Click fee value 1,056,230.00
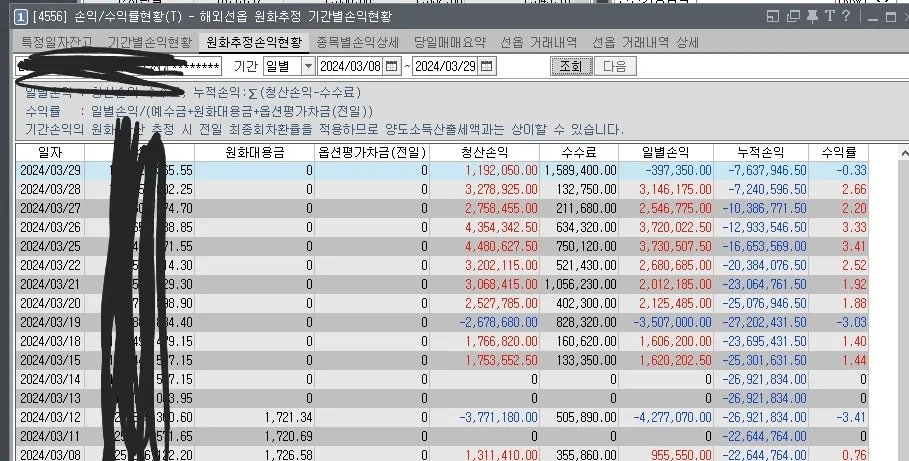Screen dimensions: 909x461 (580, 285)
